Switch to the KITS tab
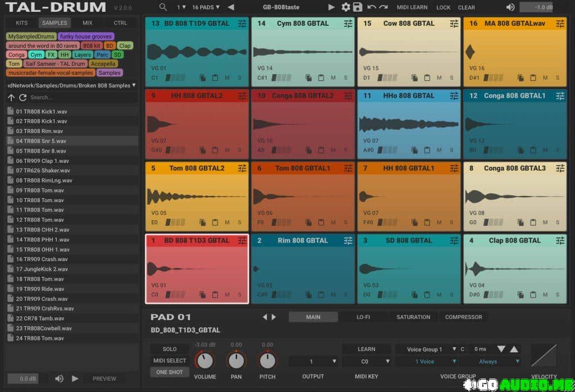Viewport: 575px width, 392px height. (23, 22)
